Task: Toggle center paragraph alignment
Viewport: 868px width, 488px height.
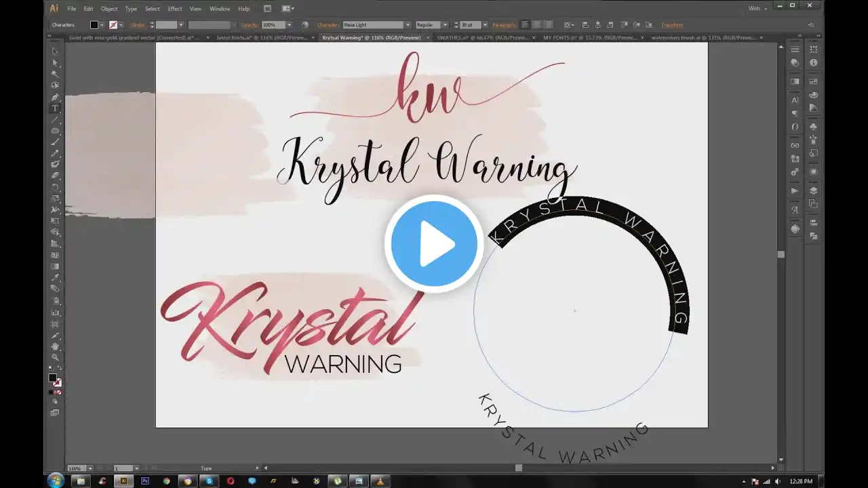Action: [536, 25]
